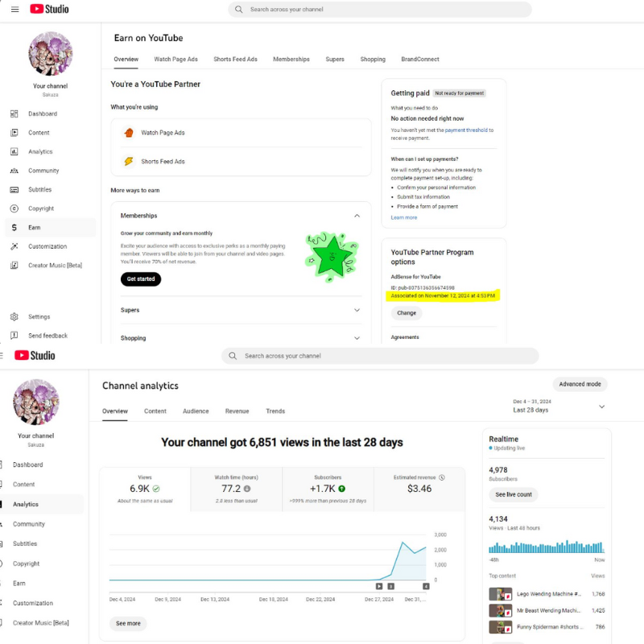Click the Views green checkmark icon
644x644 pixels.
coord(156,489)
